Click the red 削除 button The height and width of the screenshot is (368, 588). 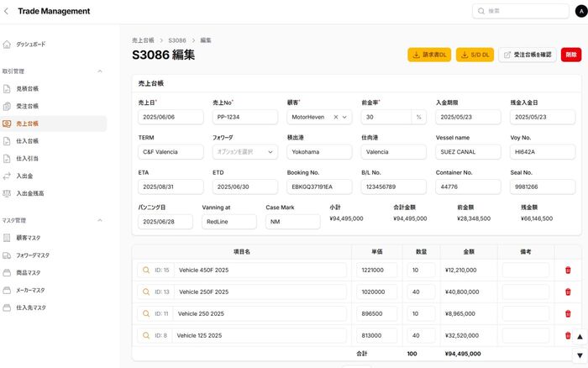571,55
